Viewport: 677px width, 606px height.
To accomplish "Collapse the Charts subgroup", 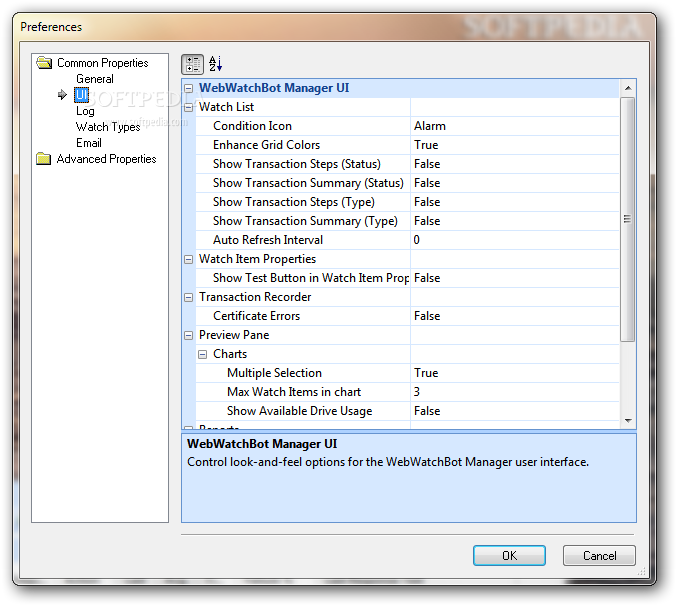I will (x=202, y=354).
